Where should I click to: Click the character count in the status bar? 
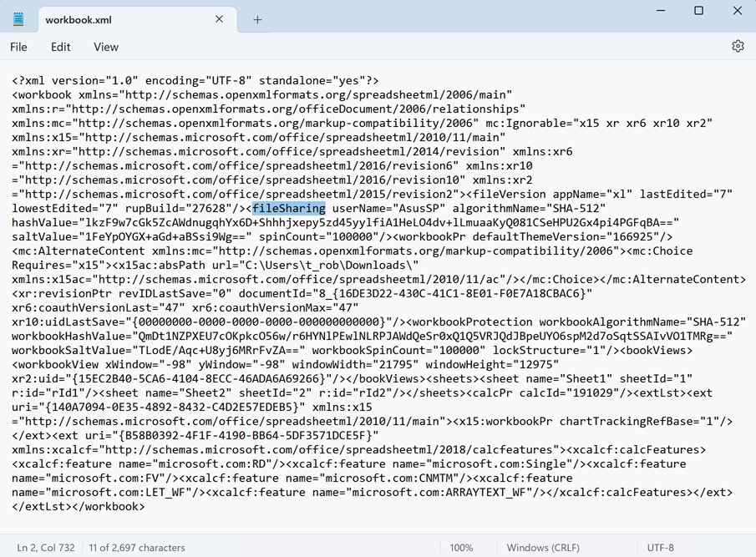(x=137, y=548)
